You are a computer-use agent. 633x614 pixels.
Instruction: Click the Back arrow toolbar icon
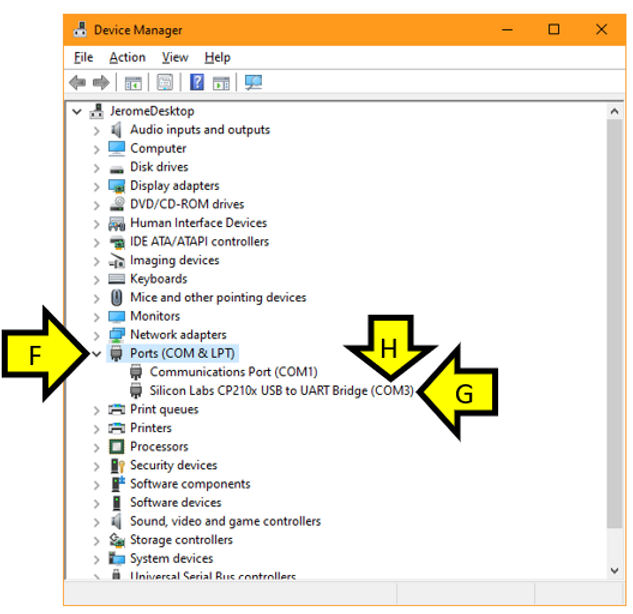pos(77,83)
